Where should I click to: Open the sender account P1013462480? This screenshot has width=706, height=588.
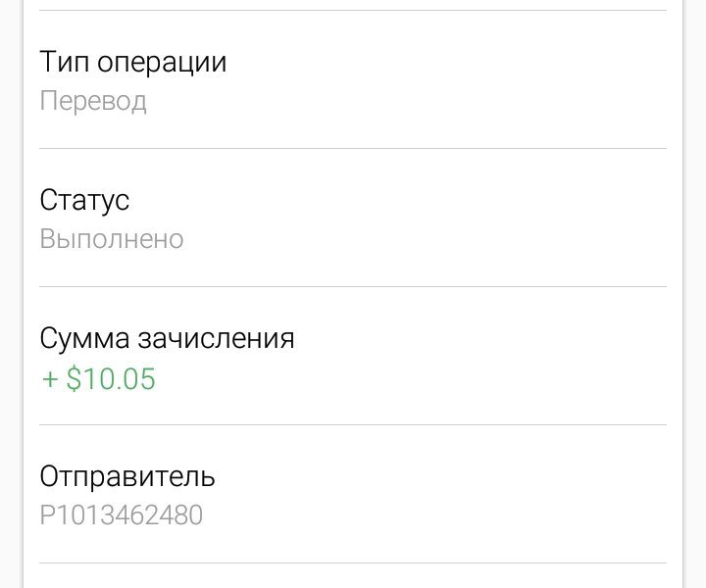pos(122,515)
